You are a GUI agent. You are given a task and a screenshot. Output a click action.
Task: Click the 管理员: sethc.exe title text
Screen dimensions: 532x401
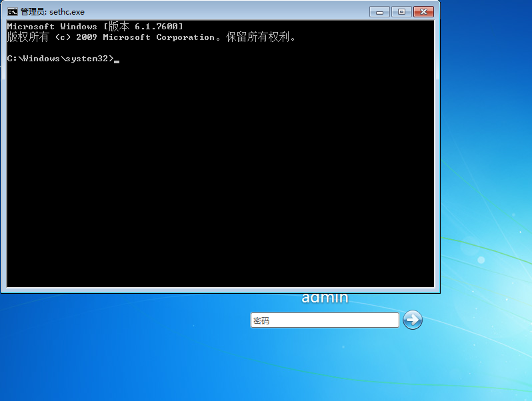click(x=53, y=12)
